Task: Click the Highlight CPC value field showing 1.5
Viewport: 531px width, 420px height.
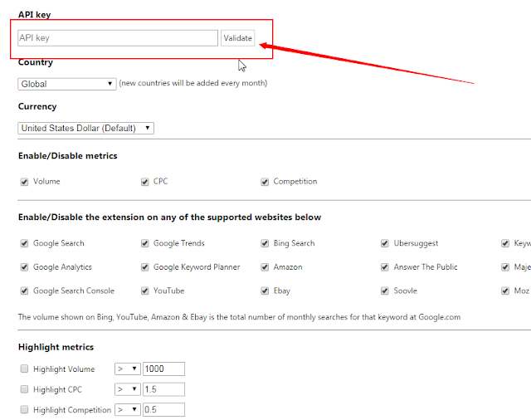Action: tap(164, 389)
